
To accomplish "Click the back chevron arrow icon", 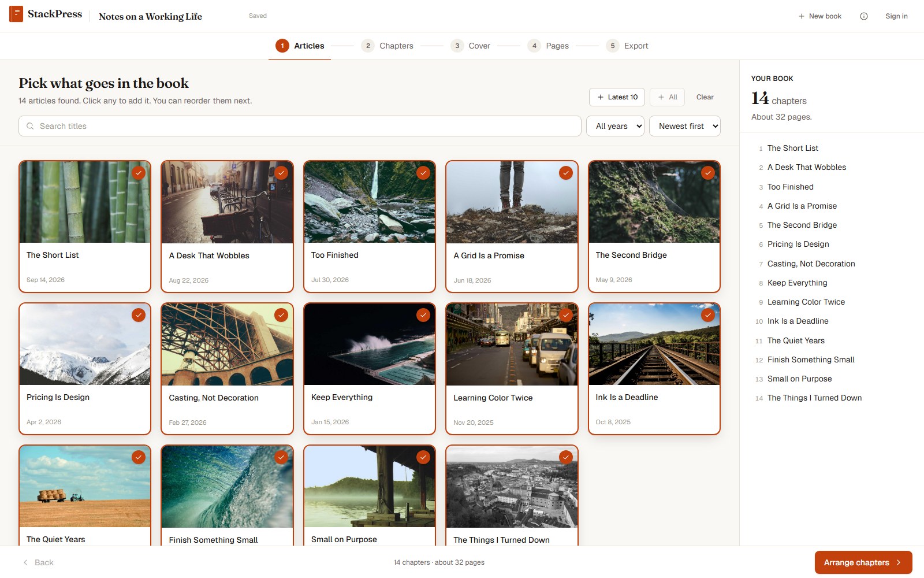I will pyautogui.click(x=25, y=562).
